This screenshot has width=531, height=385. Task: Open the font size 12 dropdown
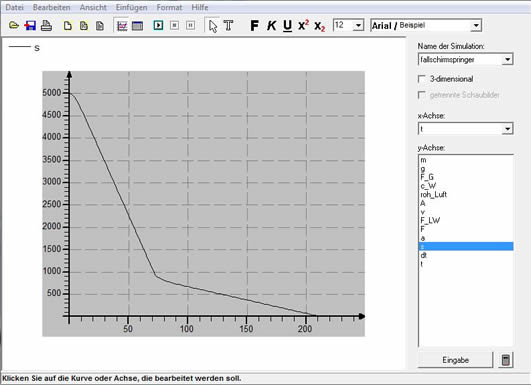pyautogui.click(x=358, y=25)
